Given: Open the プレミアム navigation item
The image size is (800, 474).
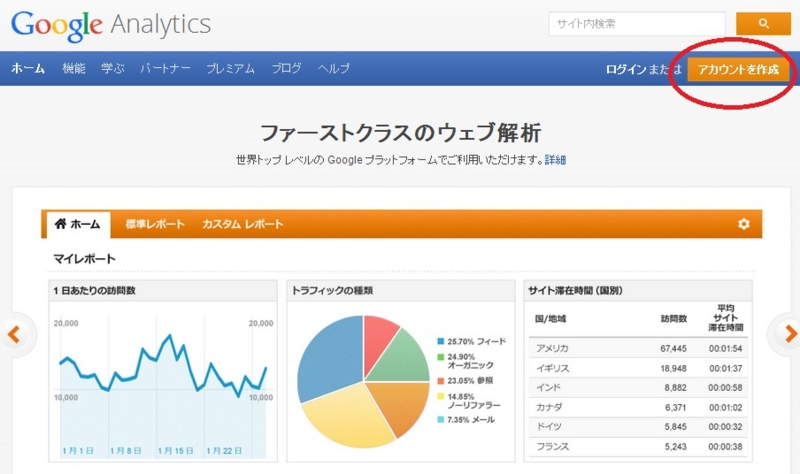Looking at the screenshot, I should tap(231, 68).
